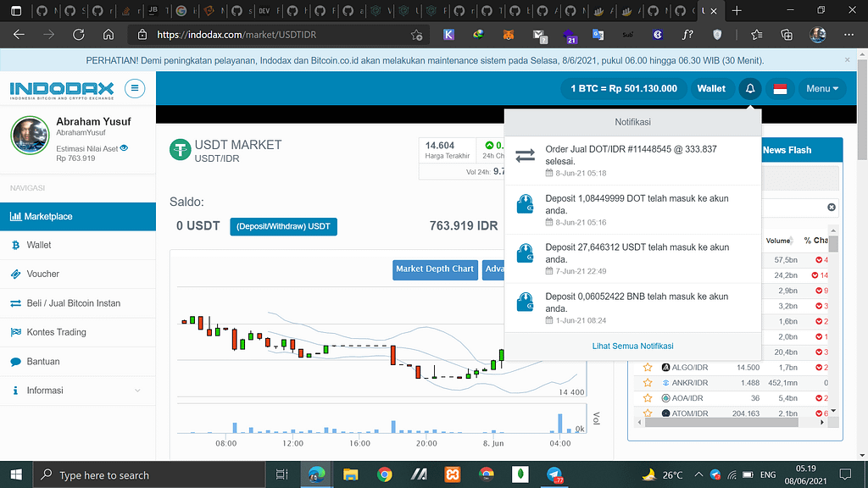The image size is (868, 488).
Task: Open Beli / Jual Bitcoin Instan
Action: [78, 303]
